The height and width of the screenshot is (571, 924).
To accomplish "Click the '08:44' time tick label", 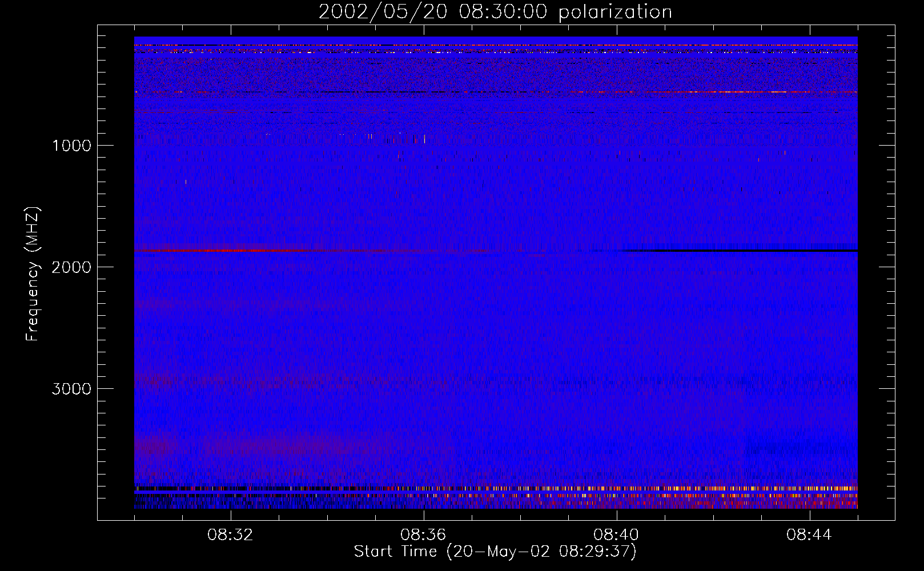I will click(x=809, y=535).
